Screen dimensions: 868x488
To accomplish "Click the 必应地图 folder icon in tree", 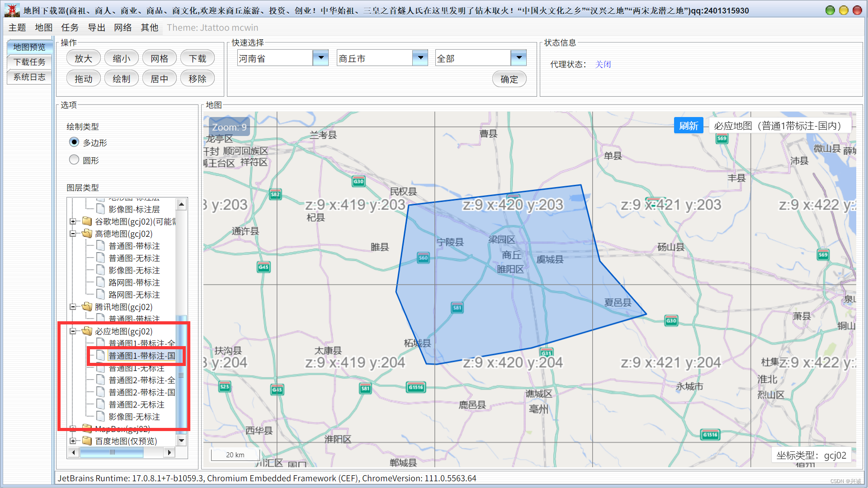I will point(87,331).
